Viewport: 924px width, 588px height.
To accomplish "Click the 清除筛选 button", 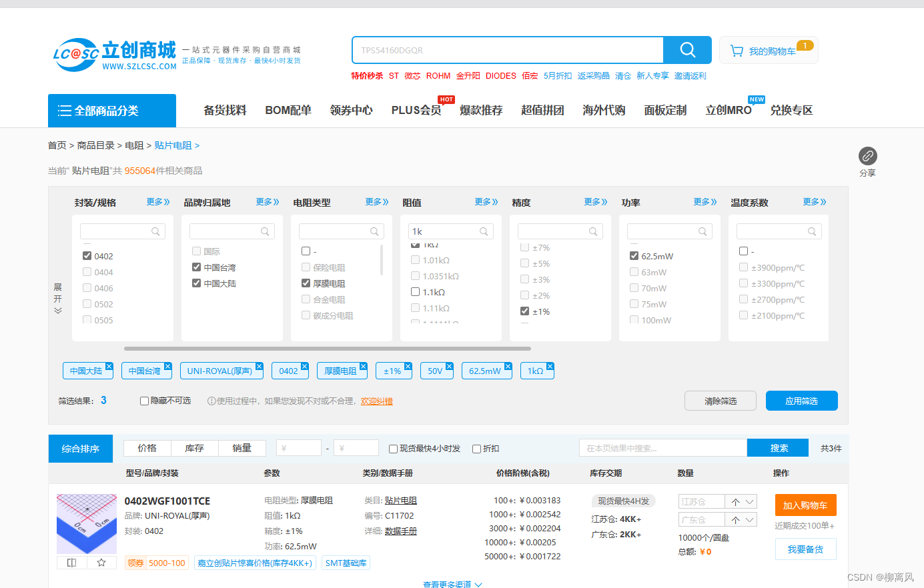I will 721,401.
